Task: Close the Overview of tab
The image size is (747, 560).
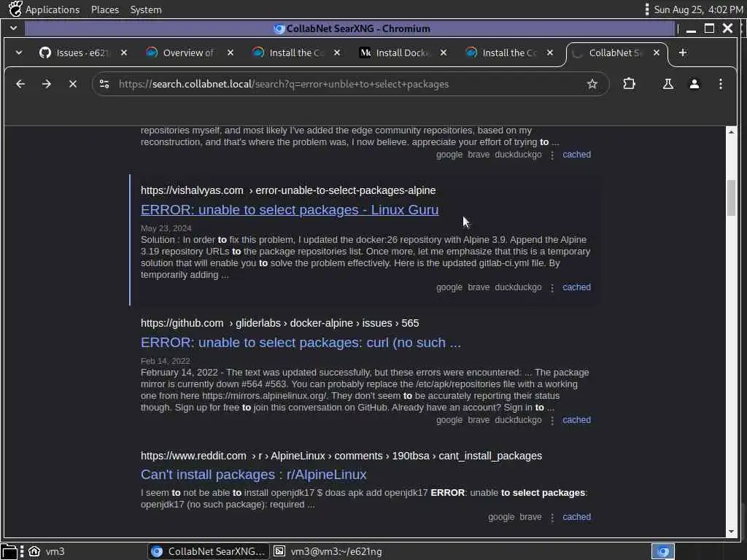Action: [x=231, y=52]
